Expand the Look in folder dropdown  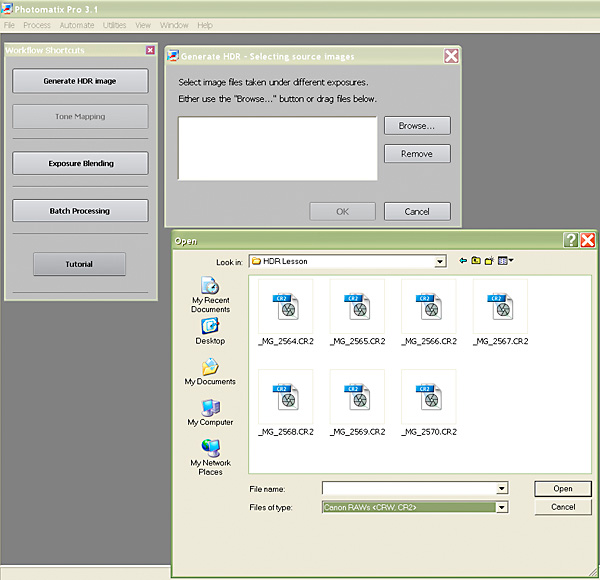click(x=440, y=262)
